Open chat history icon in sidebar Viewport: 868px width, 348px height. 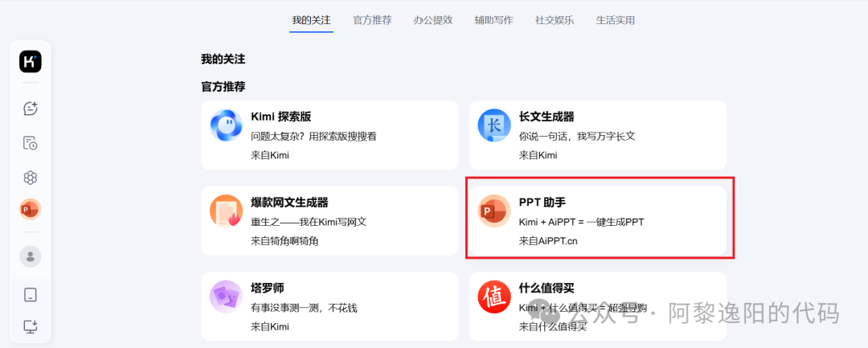pos(31,143)
